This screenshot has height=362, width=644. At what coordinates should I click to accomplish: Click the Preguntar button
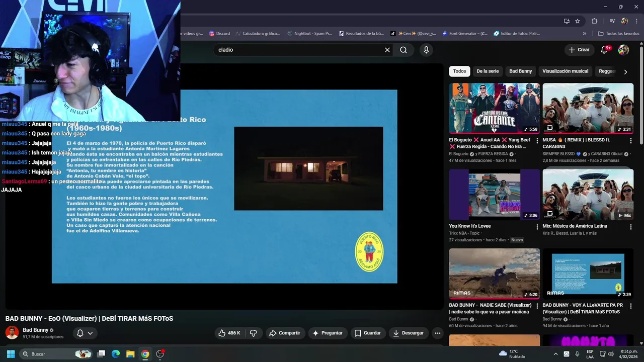pos(328,333)
